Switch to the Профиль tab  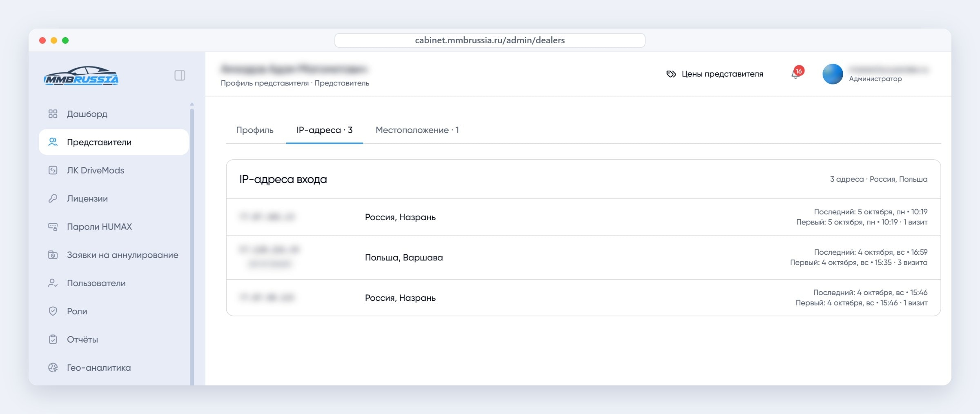tap(255, 130)
